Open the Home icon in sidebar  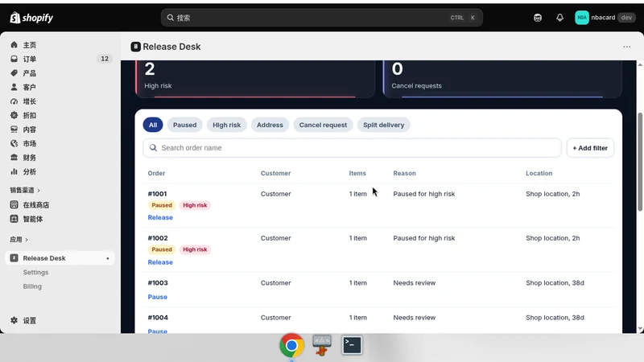point(14,45)
